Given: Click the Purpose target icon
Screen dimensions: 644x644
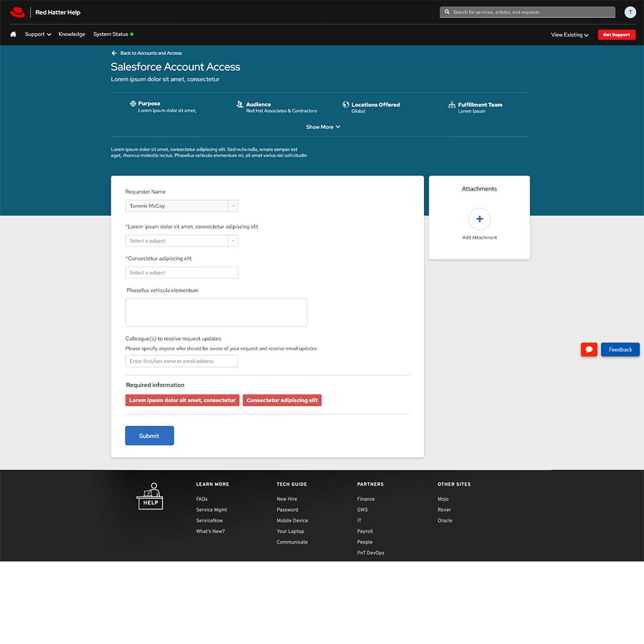Looking at the screenshot, I should [133, 104].
